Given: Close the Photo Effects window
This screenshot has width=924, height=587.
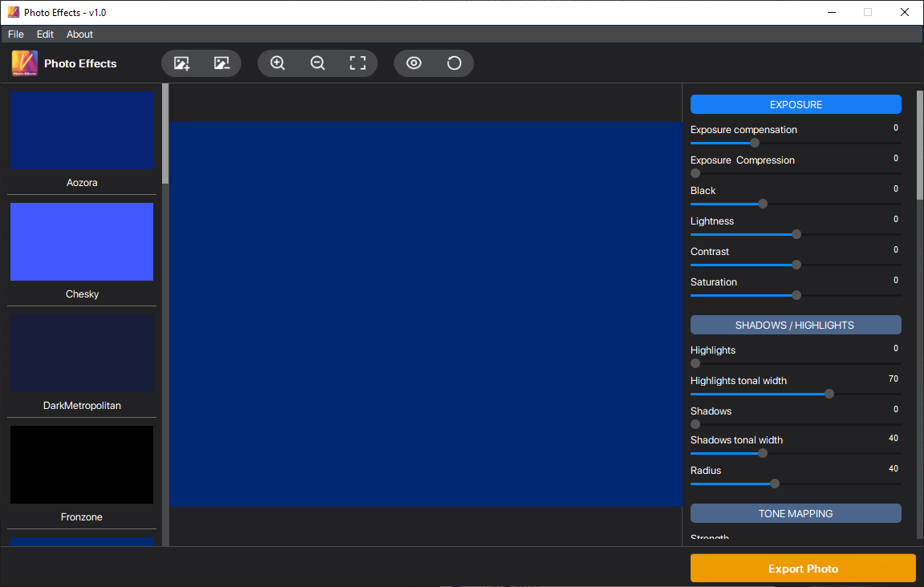Looking at the screenshot, I should point(905,12).
